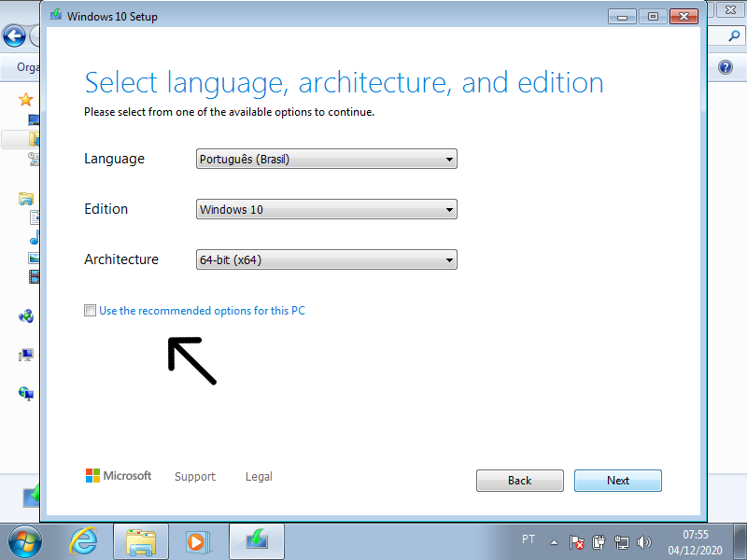Click the Windows 10 Setup title bar icon
747x560 pixels.
pyautogui.click(x=56, y=15)
